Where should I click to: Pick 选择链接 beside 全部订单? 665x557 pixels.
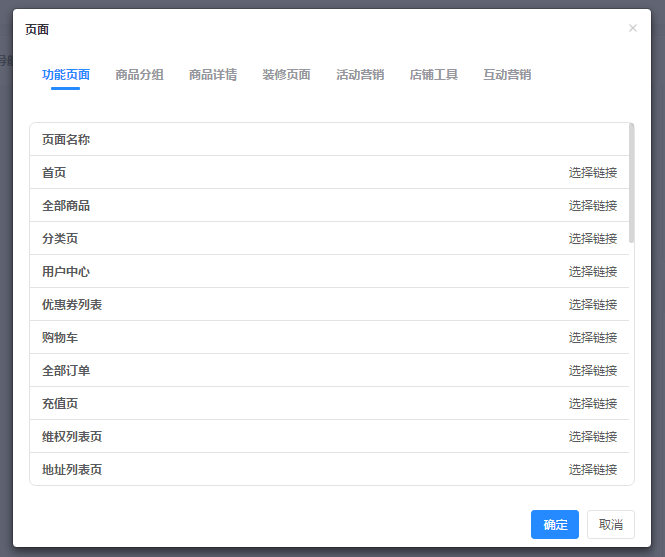(x=592, y=371)
